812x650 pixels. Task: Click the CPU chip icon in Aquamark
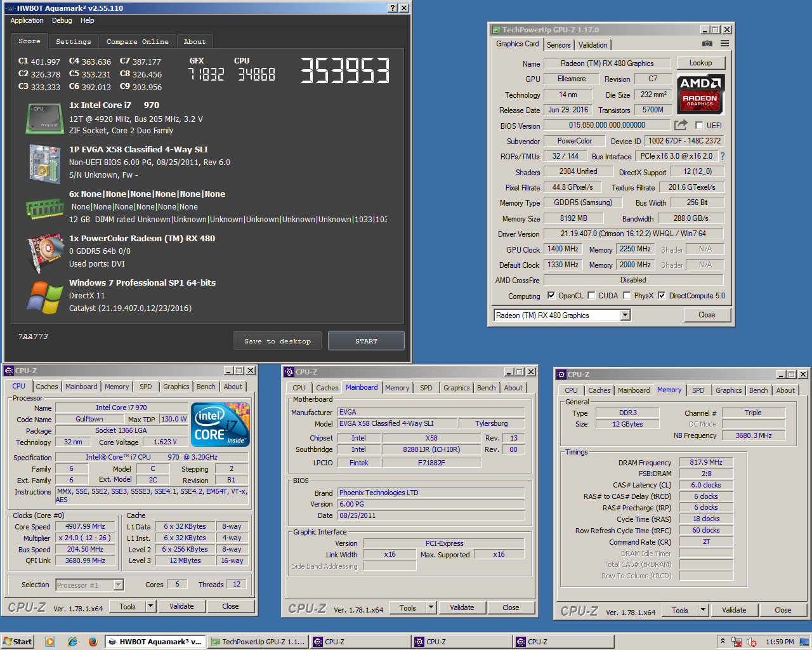tap(44, 119)
